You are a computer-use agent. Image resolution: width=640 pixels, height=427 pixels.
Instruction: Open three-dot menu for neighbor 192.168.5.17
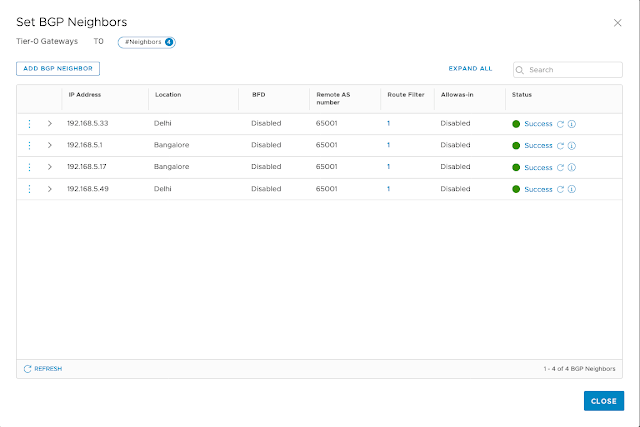click(x=29, y=167)
